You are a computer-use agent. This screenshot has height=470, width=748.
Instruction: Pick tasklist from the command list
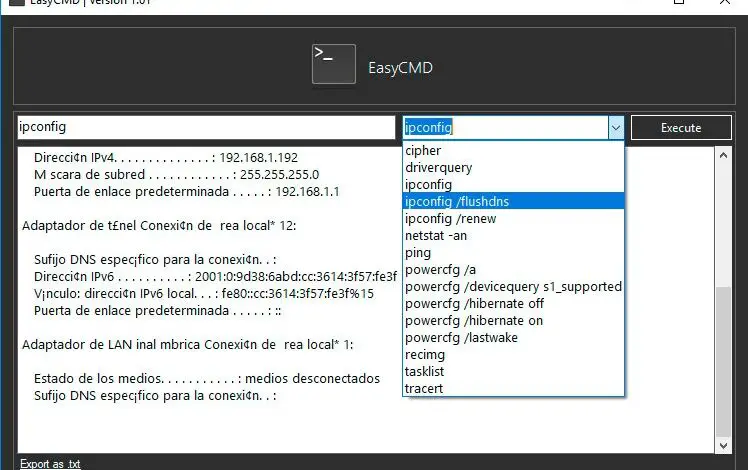tap(513, 372)
